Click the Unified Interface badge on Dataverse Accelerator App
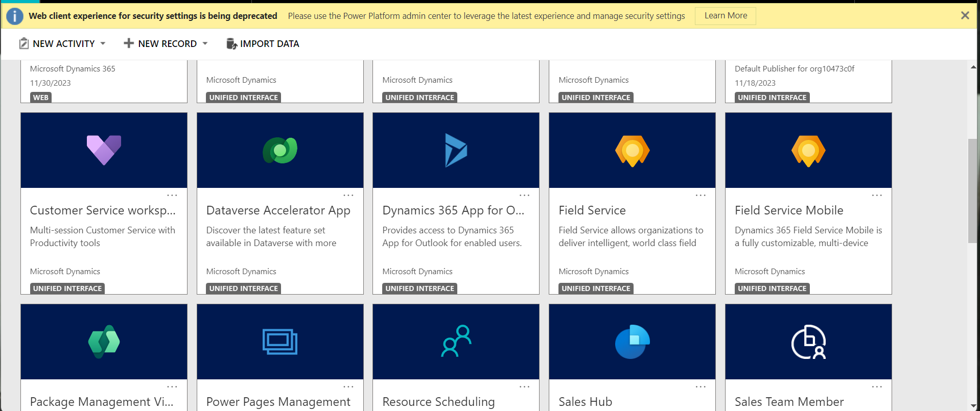The image size is (980, 411). [244, 288]
